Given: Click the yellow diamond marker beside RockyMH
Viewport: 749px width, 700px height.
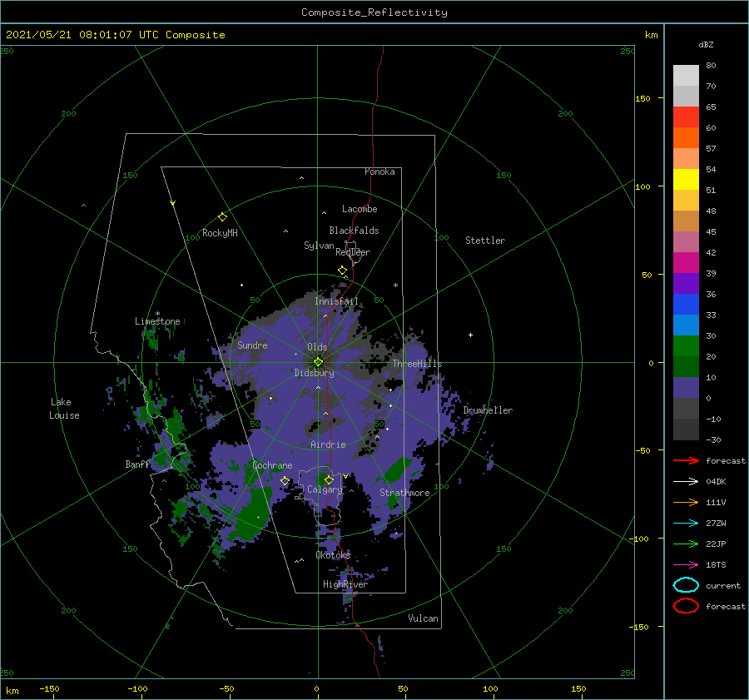Looking at the screenshot, I should click(x=222, y=217).
